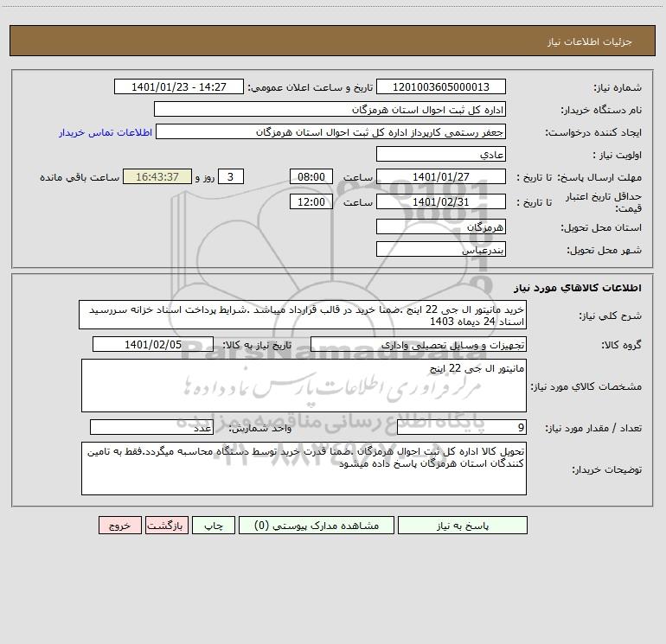Click delivery city field بندرعباس

point(441,249)
